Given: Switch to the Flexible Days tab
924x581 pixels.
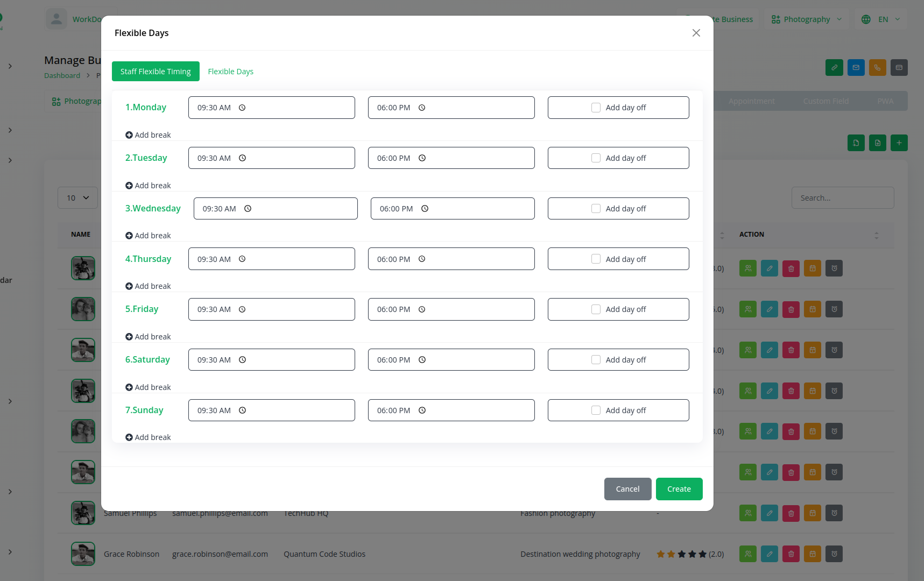Looking at the screenshot, I should pos(230,72).
